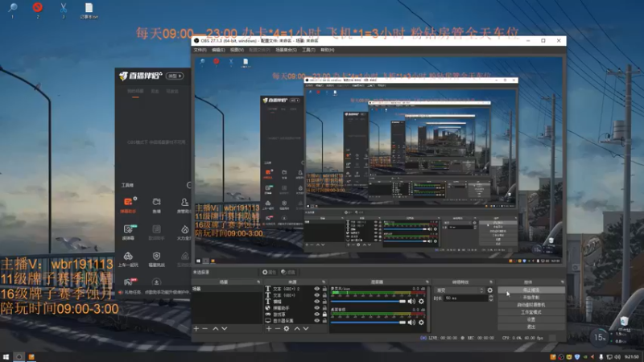Mute the 桌面音频 speaker icon
Viewport: 644px width, 362px height.
(x=411, y=323)
